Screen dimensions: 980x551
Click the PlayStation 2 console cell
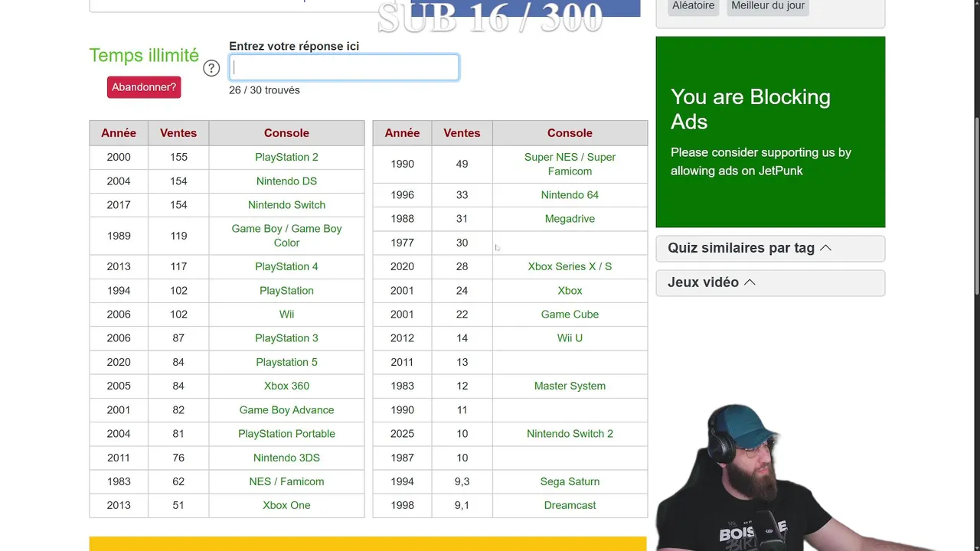click(286, 157)
